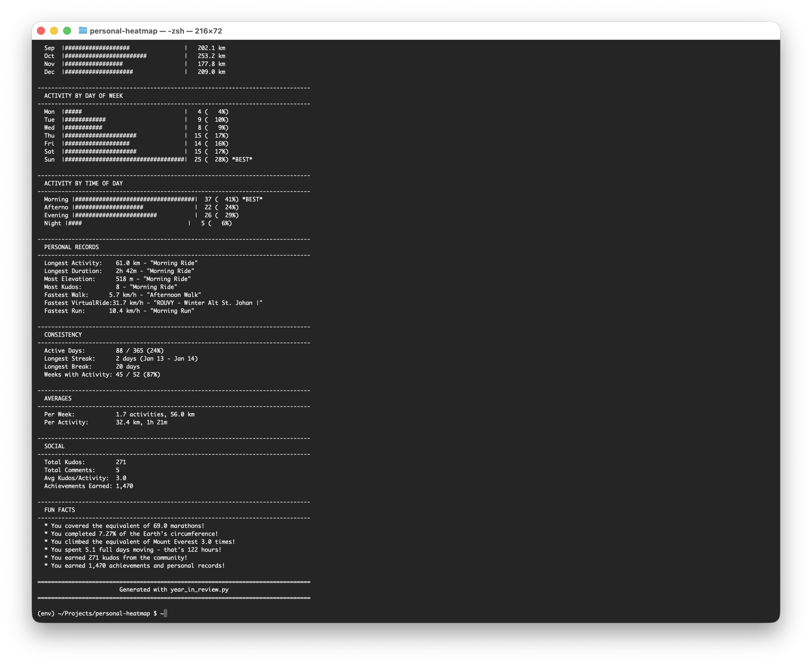Click 'Generated with year_in_review.py' footer text
This screenshot has height=665, width=812.
[x=174, y=590]
